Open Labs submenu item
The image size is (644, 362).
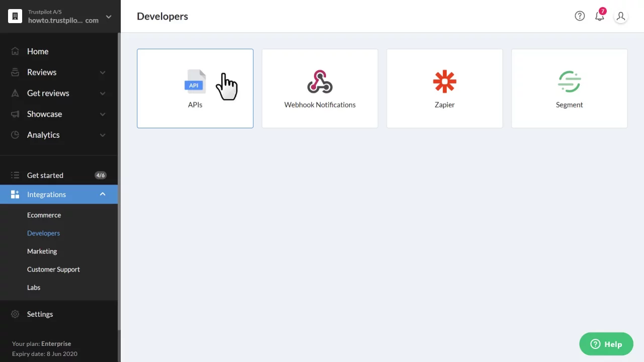click(x=34, y=288)
